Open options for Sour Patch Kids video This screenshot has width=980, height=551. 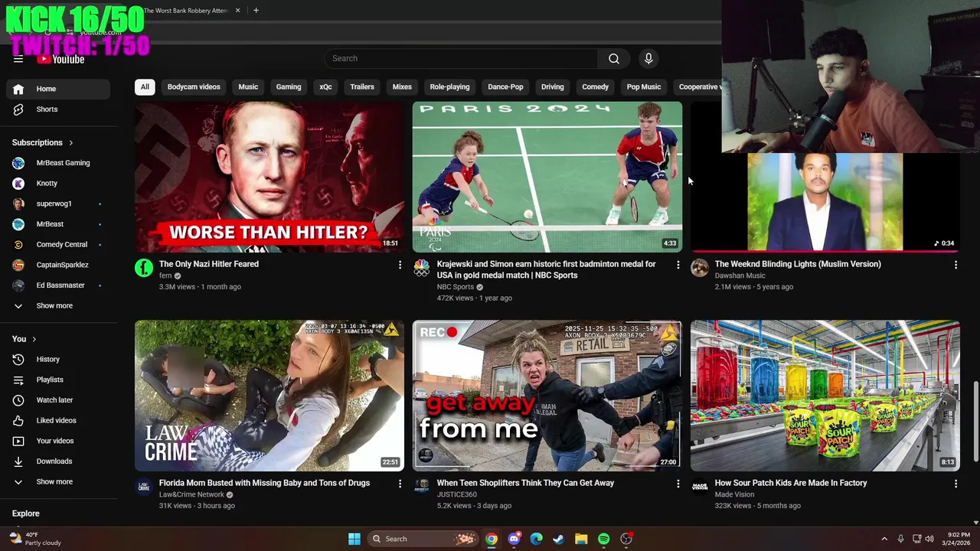955,484
